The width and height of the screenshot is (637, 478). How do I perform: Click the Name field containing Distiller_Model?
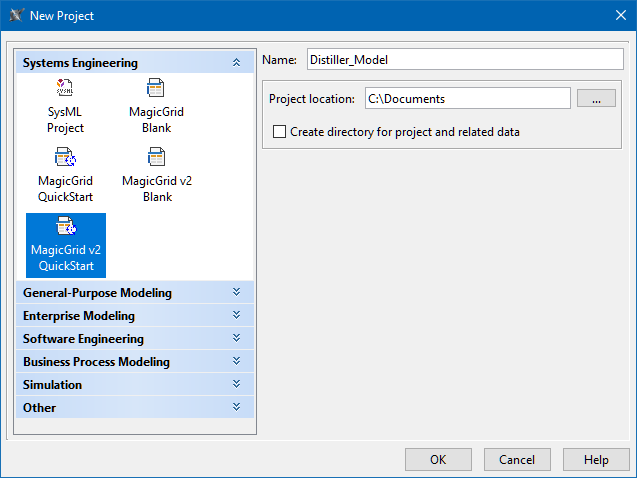pos(465,60)
